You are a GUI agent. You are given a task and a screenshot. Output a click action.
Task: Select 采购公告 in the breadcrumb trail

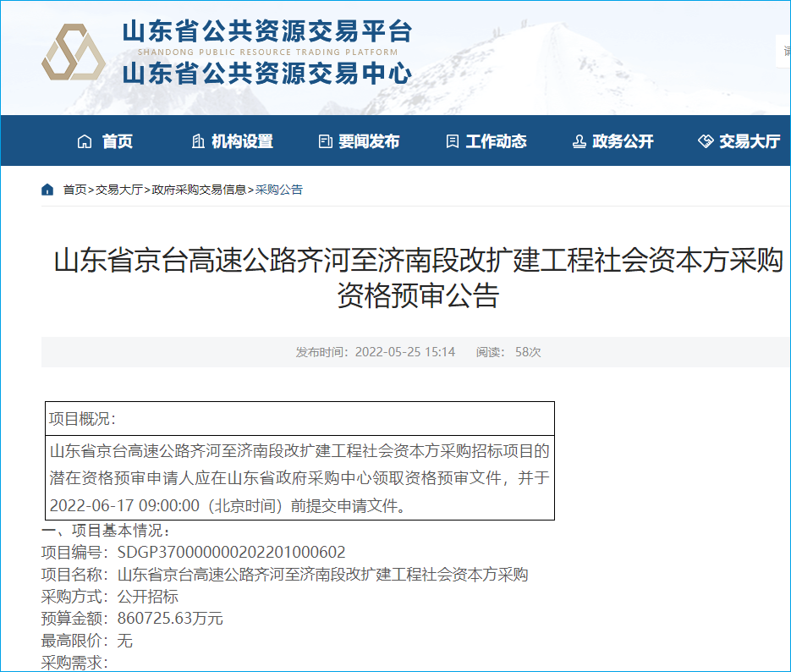click(279, 190)
